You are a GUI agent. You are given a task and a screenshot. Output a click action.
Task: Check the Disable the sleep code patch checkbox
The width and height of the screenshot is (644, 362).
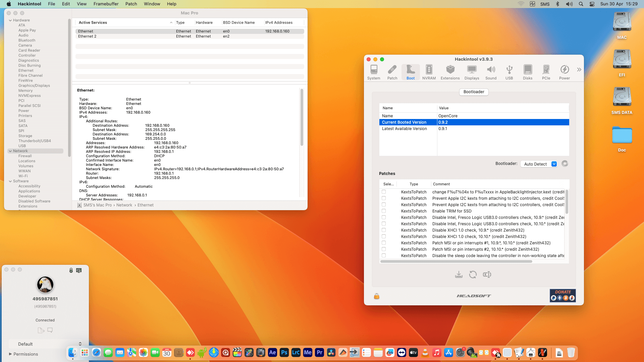tap(384, 256)
